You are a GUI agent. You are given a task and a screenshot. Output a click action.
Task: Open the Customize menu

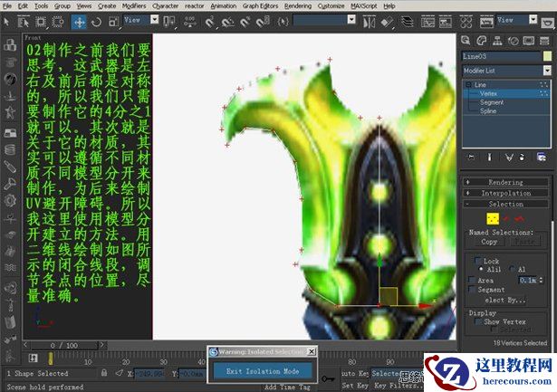[331, 5]
